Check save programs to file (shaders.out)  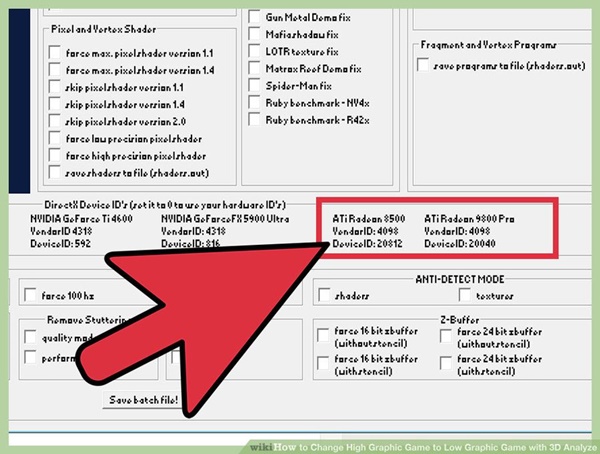point(423,65)
